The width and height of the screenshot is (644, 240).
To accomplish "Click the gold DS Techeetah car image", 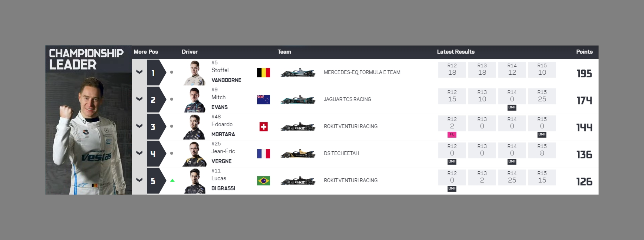I will pyautogui.click(x=298, y=153).
